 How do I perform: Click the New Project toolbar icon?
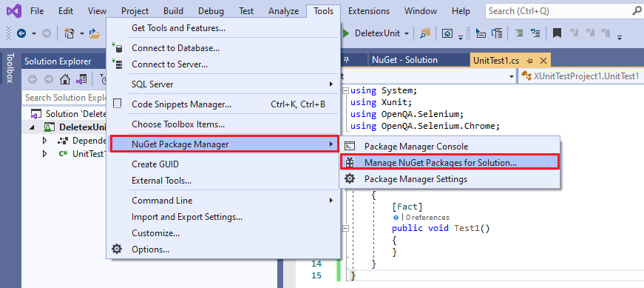pos(70,33)
